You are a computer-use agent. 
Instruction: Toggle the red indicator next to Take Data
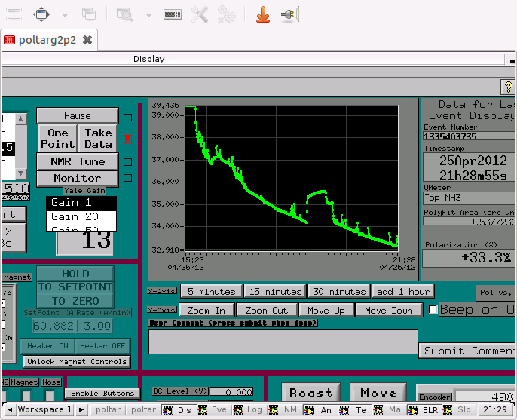tap(127, 139)
